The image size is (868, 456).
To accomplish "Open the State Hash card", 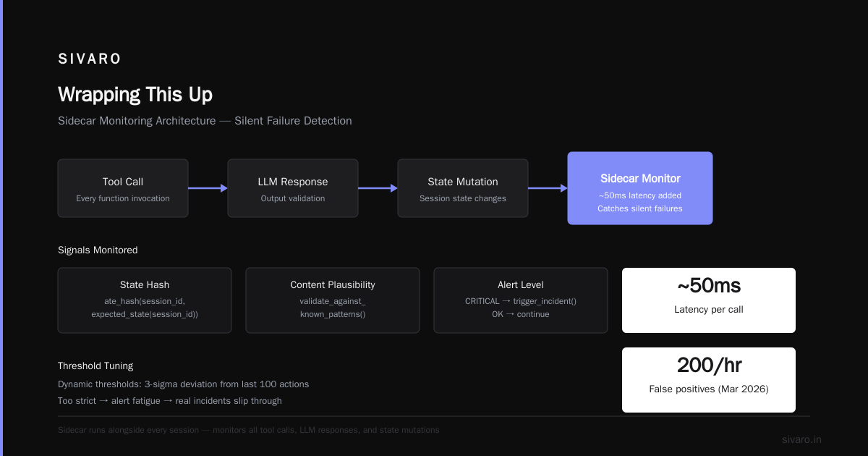I will (x=145, y=300).
